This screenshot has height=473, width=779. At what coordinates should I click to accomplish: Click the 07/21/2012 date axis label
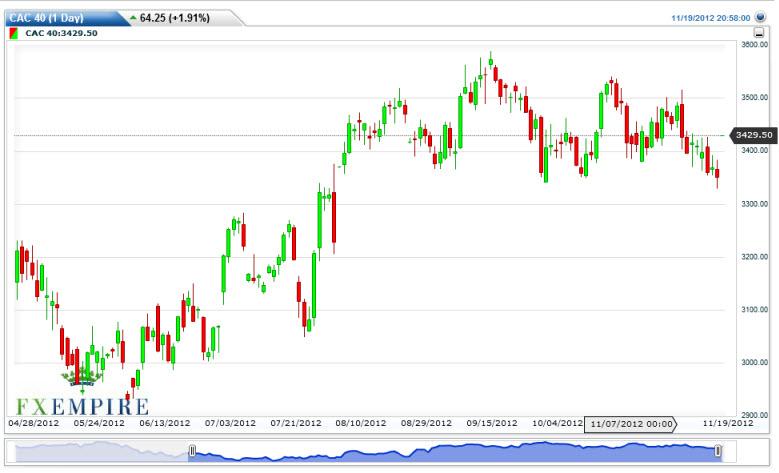tap(296, 423)
